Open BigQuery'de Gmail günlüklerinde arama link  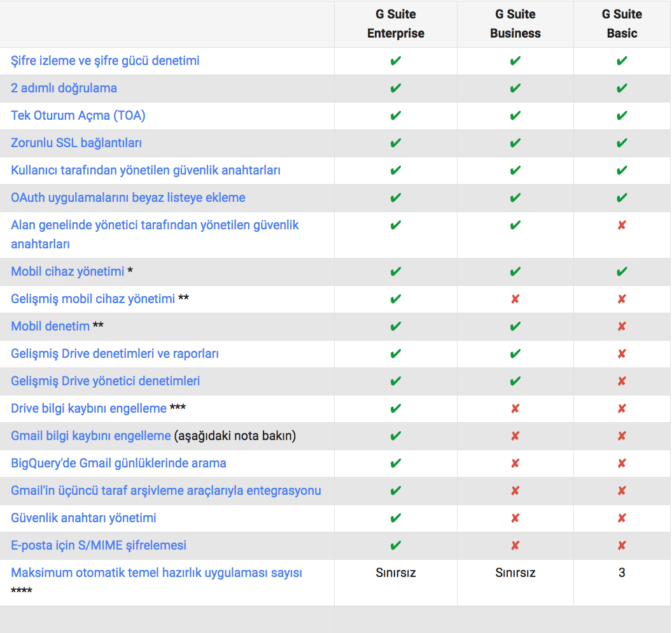pos(118,464)
